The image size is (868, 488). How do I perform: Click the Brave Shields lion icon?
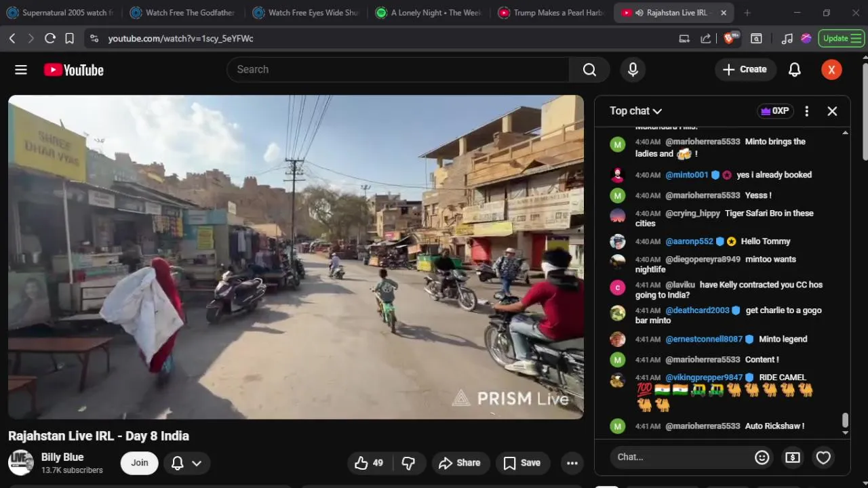click(x=730, y=39)
